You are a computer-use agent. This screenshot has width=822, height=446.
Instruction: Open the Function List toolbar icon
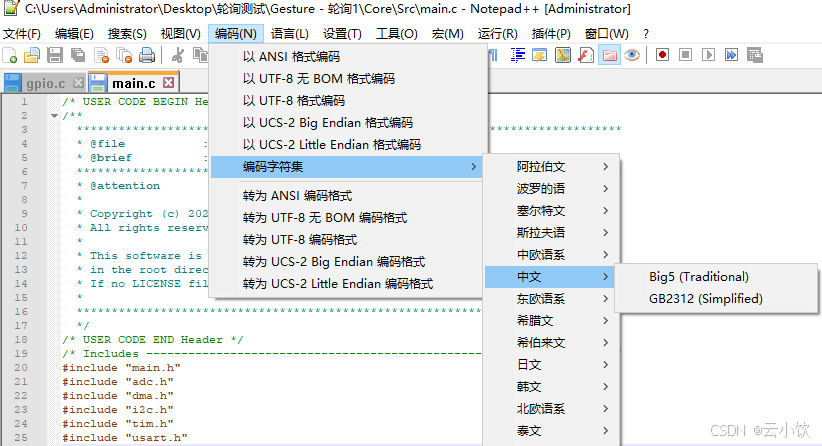click(x=586, y=55)
